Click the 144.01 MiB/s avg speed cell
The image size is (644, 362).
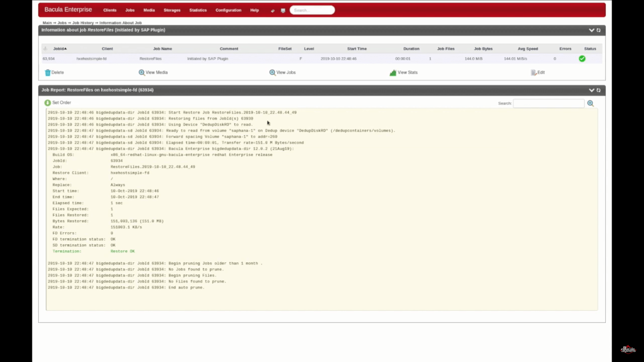click(515, 59)
